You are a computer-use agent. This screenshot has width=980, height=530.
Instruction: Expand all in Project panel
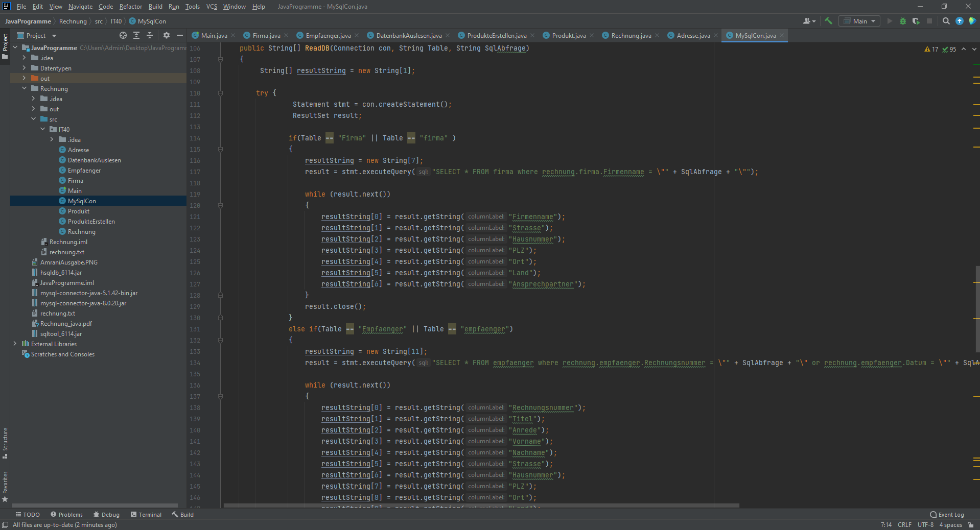pos(136,35)
